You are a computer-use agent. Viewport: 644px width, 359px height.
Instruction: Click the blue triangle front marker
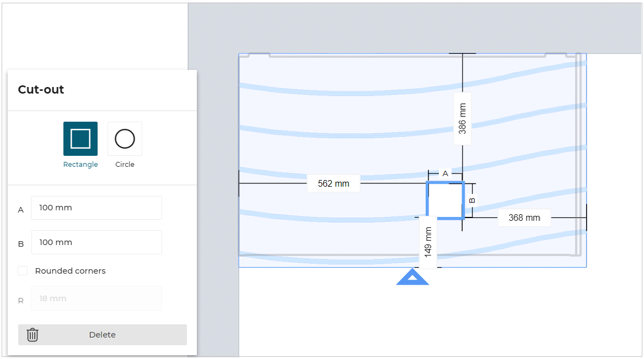[x=412, y=278]
